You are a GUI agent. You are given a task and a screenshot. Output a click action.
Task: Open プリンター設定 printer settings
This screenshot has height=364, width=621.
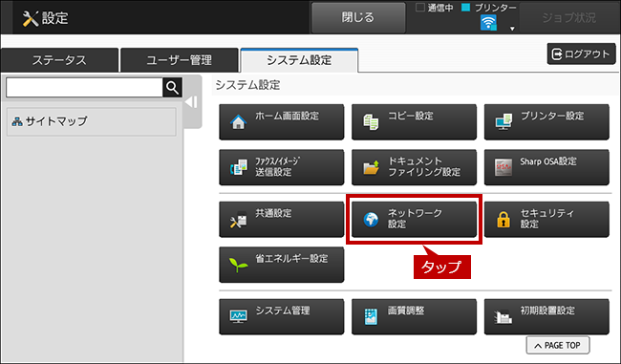pyautogui.click(x=546, y=122)
